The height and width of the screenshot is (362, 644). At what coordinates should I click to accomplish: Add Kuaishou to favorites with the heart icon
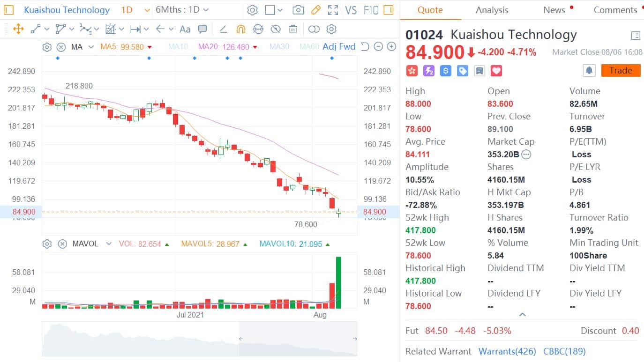coord(495,70)
